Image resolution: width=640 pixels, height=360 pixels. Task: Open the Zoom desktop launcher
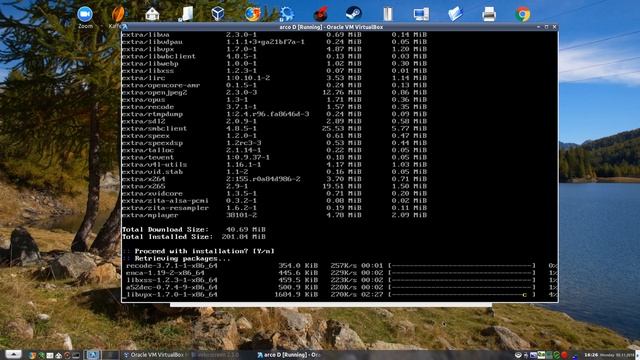85,14
